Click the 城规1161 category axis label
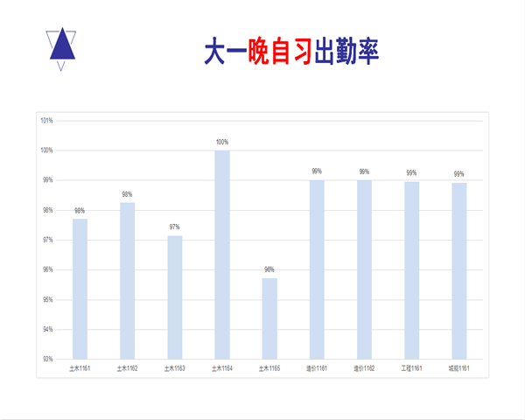Viewport: 525px width, 420px height. pyautogui.click(x=459, y=368)
